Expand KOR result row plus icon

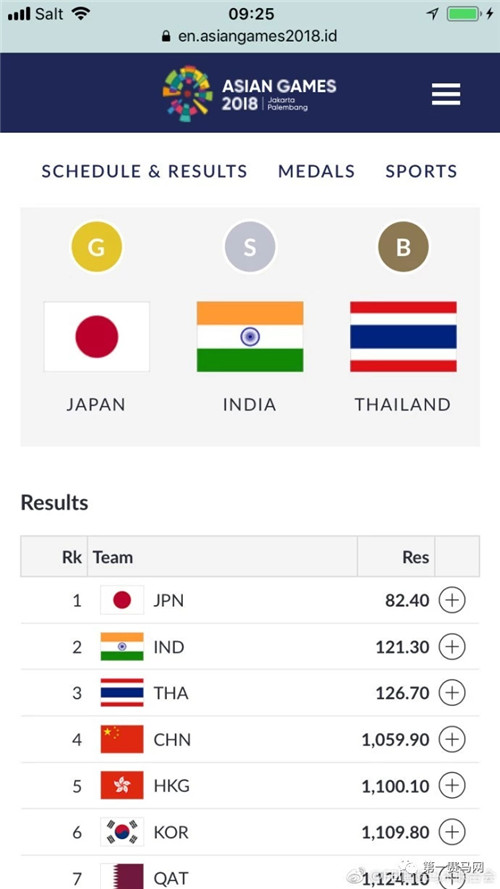click(x=452, y=832)
